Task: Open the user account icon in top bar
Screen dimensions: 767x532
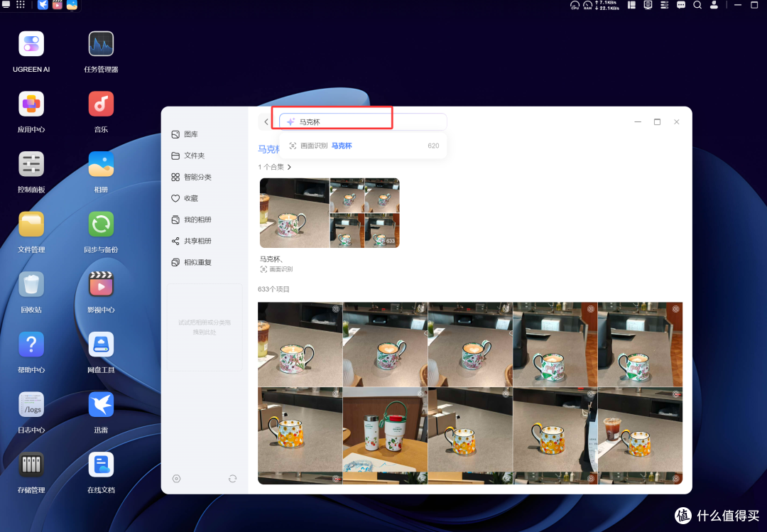Action: point(714,5)
